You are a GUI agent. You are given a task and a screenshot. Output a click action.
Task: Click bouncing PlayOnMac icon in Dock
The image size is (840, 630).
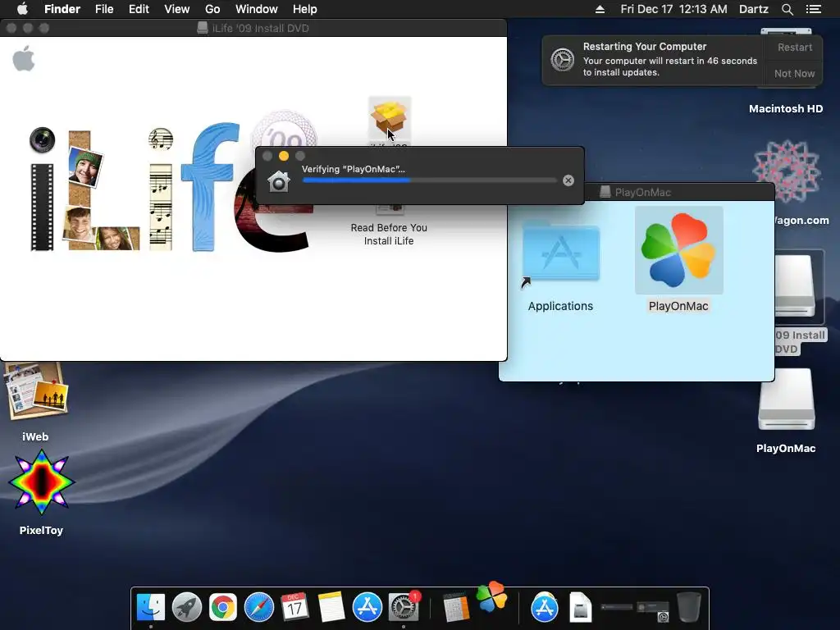pyautogui.click(x=492, y=596)
